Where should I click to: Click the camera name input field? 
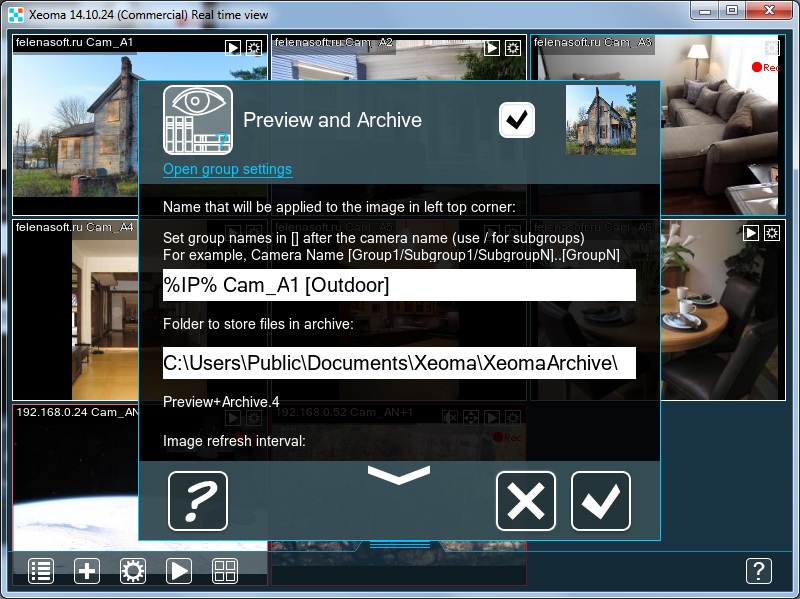399,285
